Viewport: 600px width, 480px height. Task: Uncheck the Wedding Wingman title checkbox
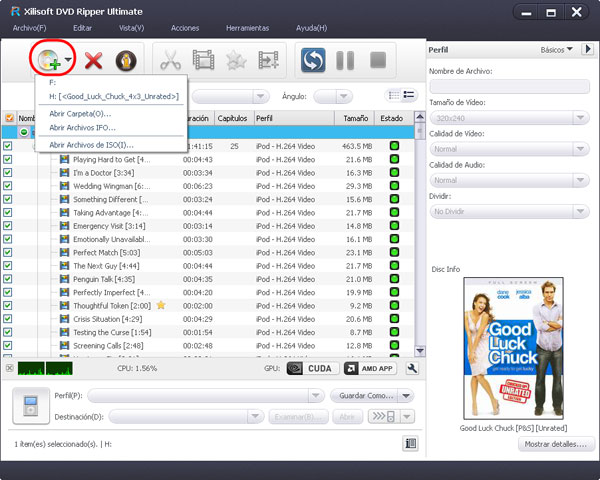(x=9, y=186)
